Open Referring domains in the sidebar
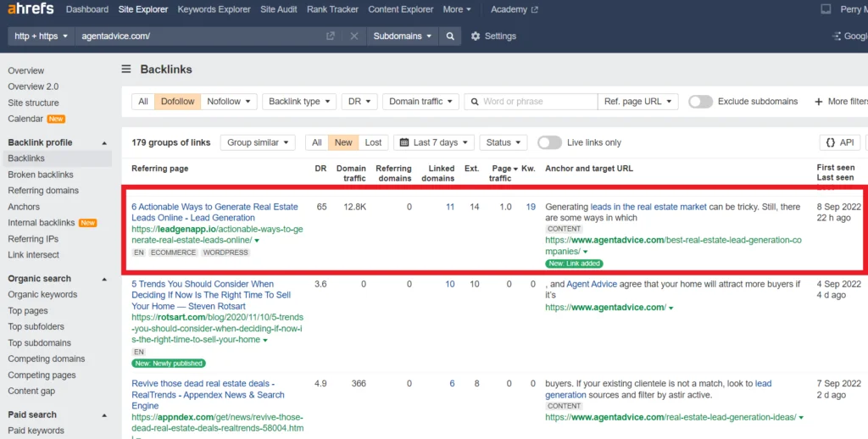Screen dimensions: 868x439 point(43,191)
